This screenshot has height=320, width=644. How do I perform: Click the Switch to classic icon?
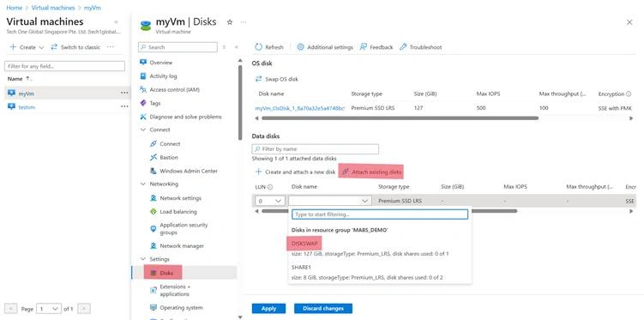[54, 47]
